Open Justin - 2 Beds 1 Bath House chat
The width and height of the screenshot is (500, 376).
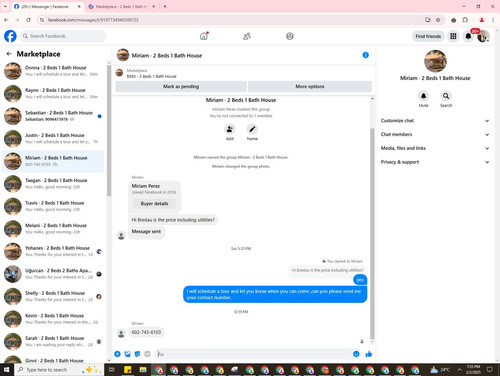point(53,139)
